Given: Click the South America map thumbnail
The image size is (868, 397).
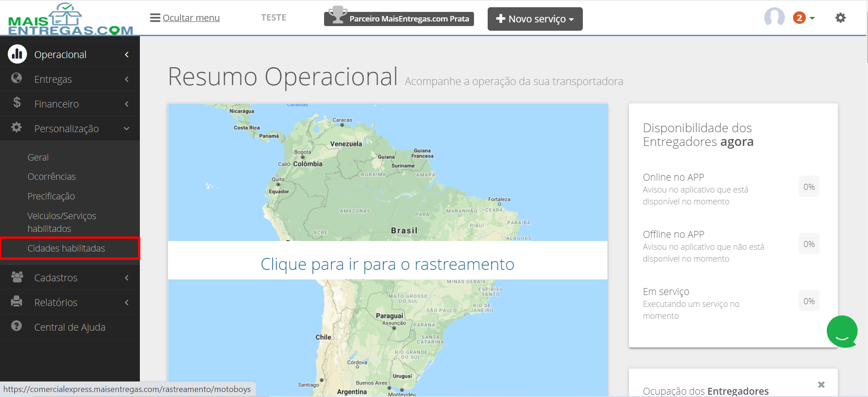Looking at the screenshot, I should click(x=388, y=250).
